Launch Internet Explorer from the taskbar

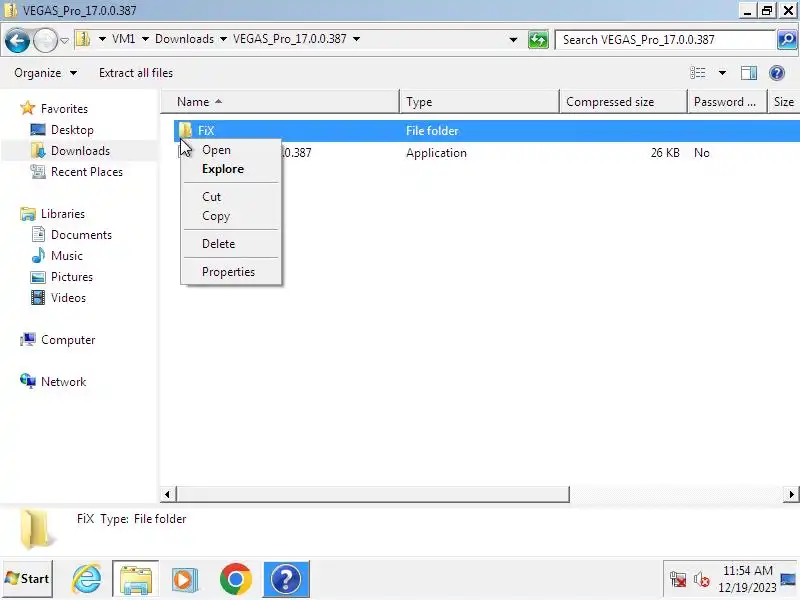86,579
